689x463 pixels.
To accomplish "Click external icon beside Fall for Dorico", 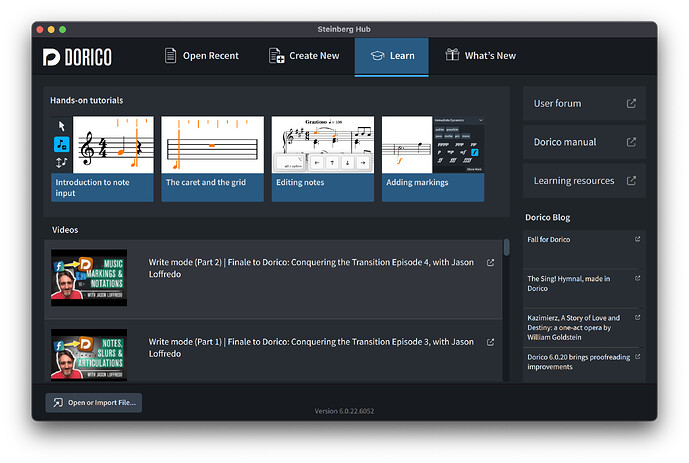I will point(638,239).
